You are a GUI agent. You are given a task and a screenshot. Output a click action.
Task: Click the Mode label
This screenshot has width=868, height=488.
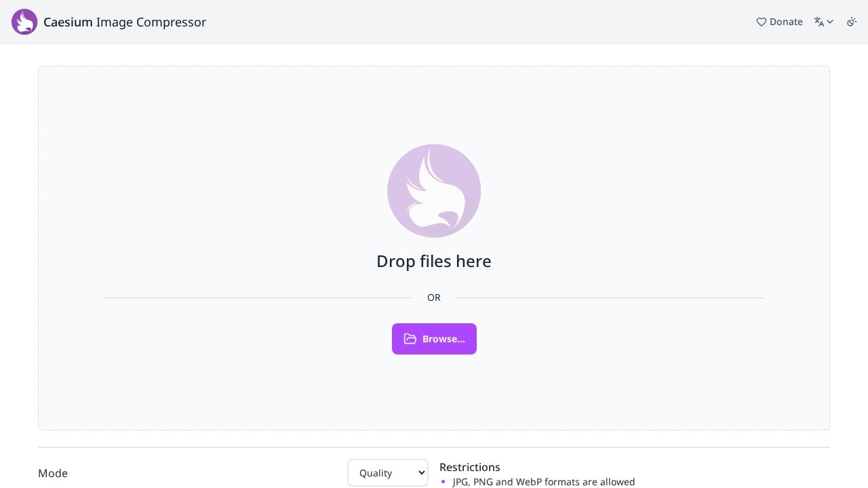(x=53, y=473)
